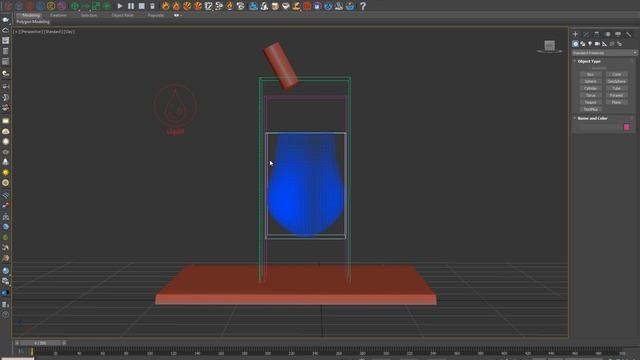Step time slider back with left arrow
This screenshot has height=360, width=640.
click(17, 343)
